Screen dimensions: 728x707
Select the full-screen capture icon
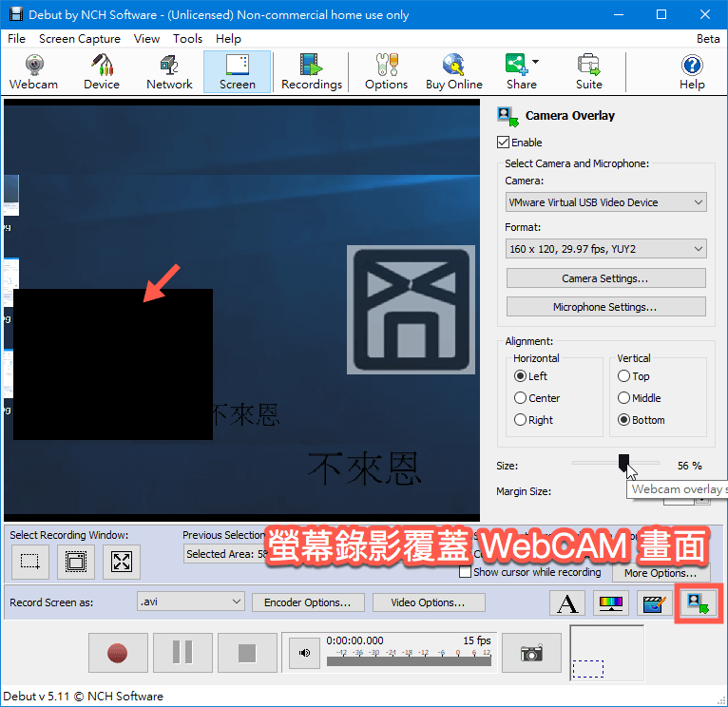pyautogui.click(x=121, y=562)
